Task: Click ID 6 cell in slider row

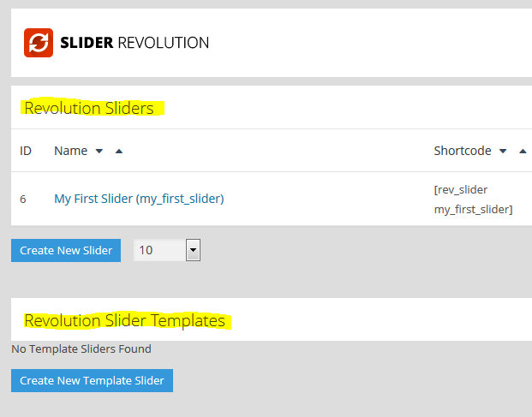Action: pyautogui.click(x=23, y=199)
